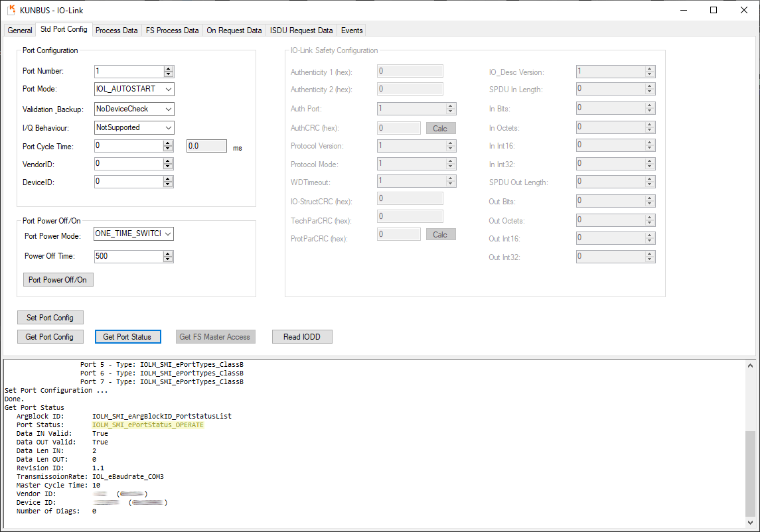Increase Power Off Time with up arrow
Image resolution: width=760 pixels, height=532 pixels.
169,253
